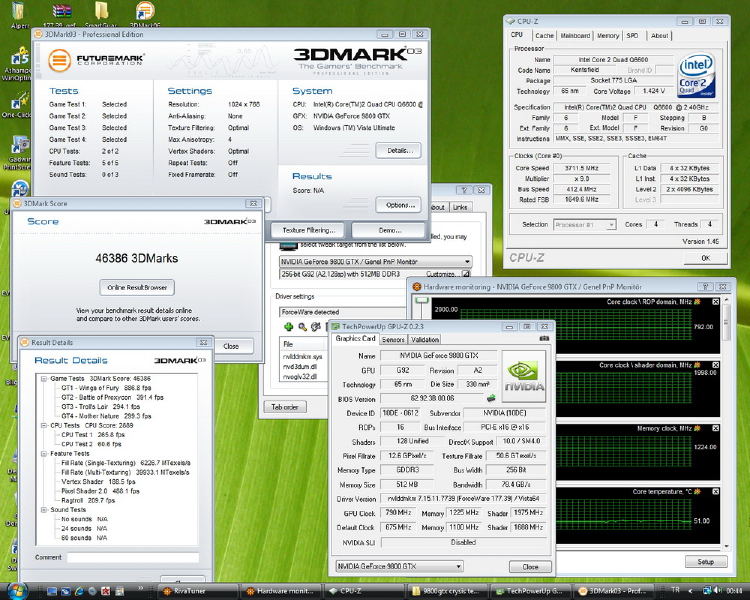Open the Online ResultBrowser
750x600 pixels.
137,288
